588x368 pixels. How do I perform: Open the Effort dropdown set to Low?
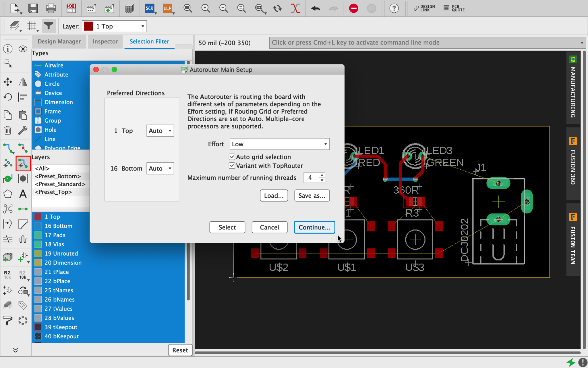(x=279, y=144)
